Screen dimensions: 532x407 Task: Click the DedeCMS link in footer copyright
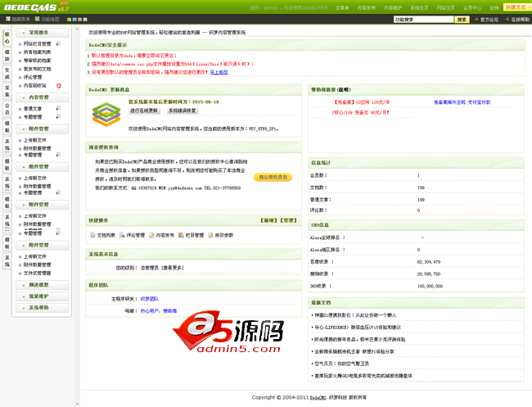pyautogui.click(x=318, y=397)
